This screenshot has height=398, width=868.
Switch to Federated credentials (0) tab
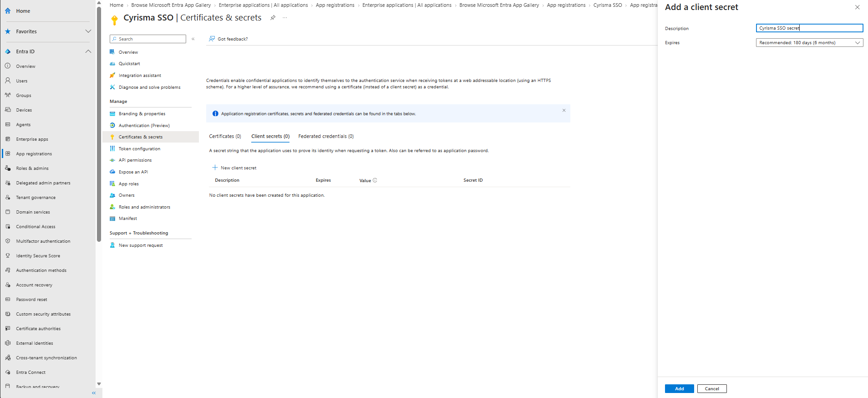[326, 136]
